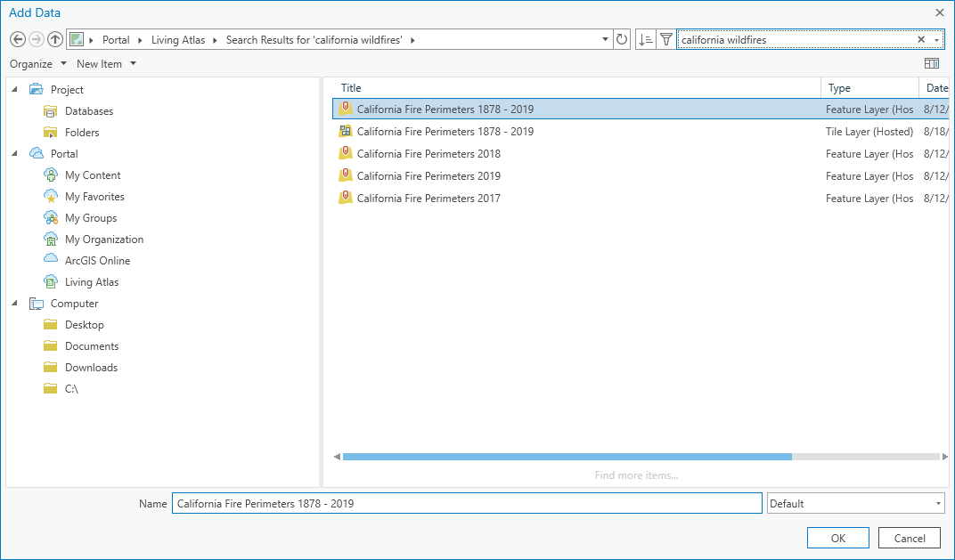Click the My Groups icon
The height and width of the screenshot is (560, 955).
coord(51,217)
